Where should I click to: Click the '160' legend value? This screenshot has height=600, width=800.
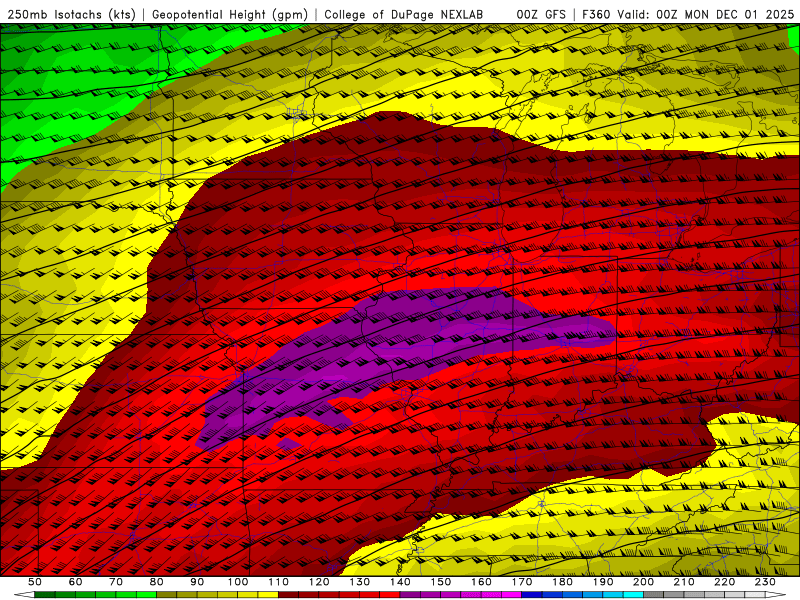(481, 582)
